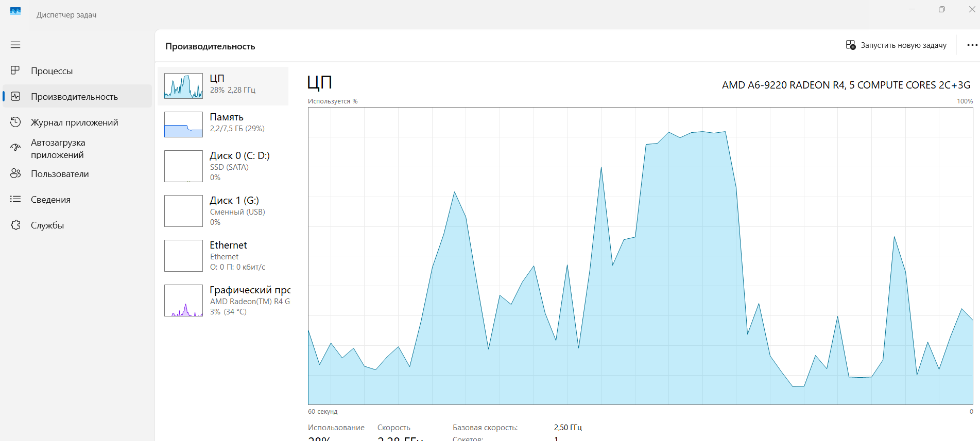980x441 pixels.
Task: Click the 2,50 ГГц base speed value
Action: pos(568,428)
